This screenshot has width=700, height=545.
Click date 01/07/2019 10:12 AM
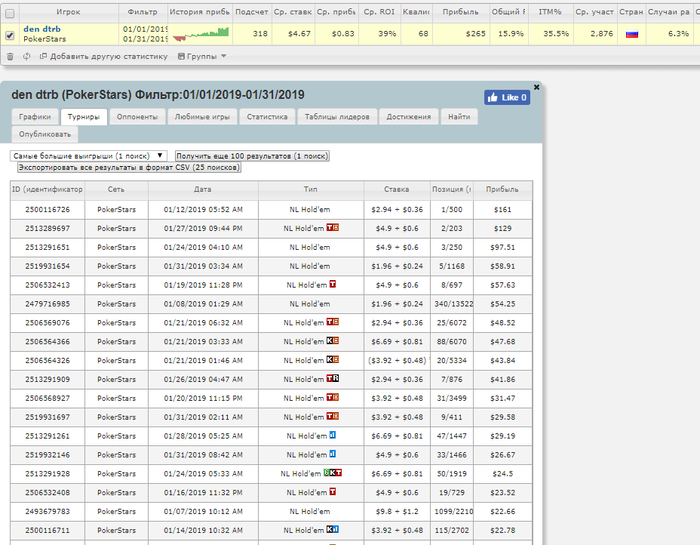[203, 511]
